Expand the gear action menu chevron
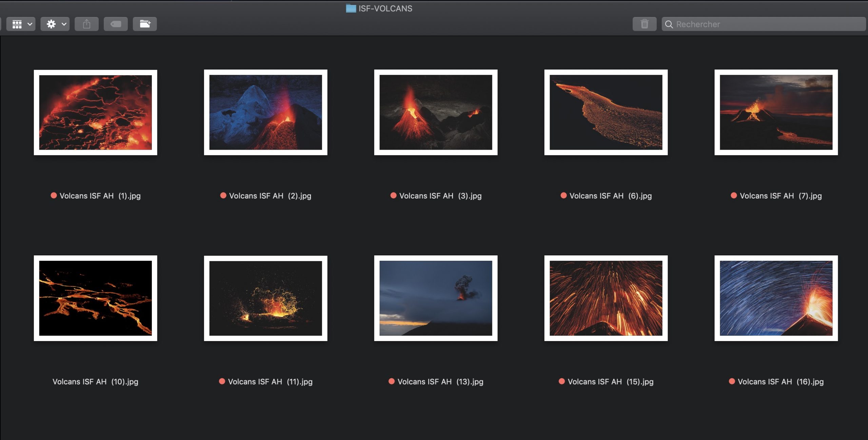This screenshot has height=440, width=868. [64, 24]
